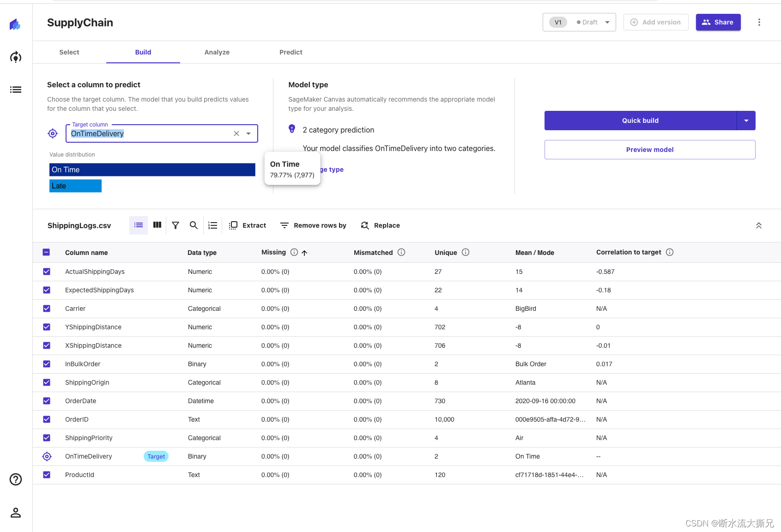Screen dimensions: 781x532
Task: Click the Share button
Action: coord(718,22)
